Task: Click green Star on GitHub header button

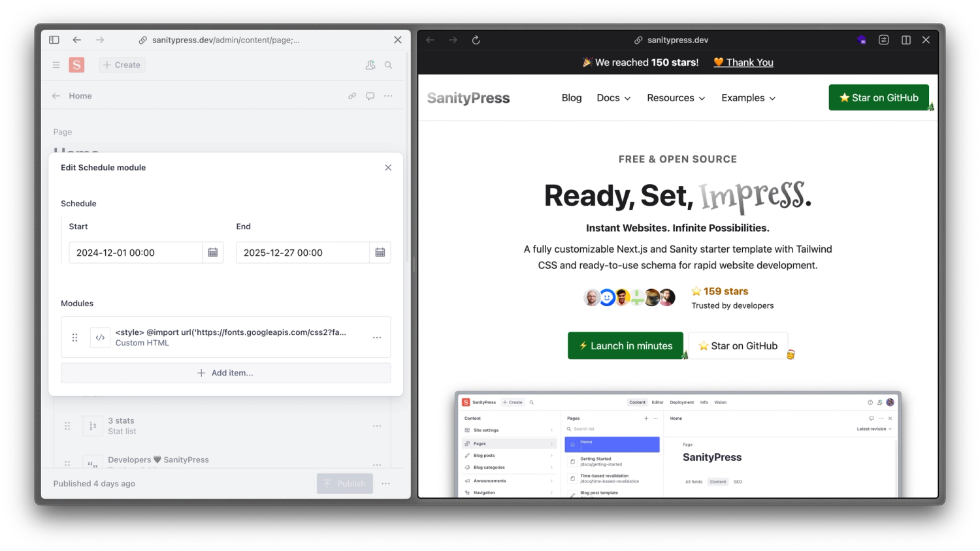Action: point(879,97)
